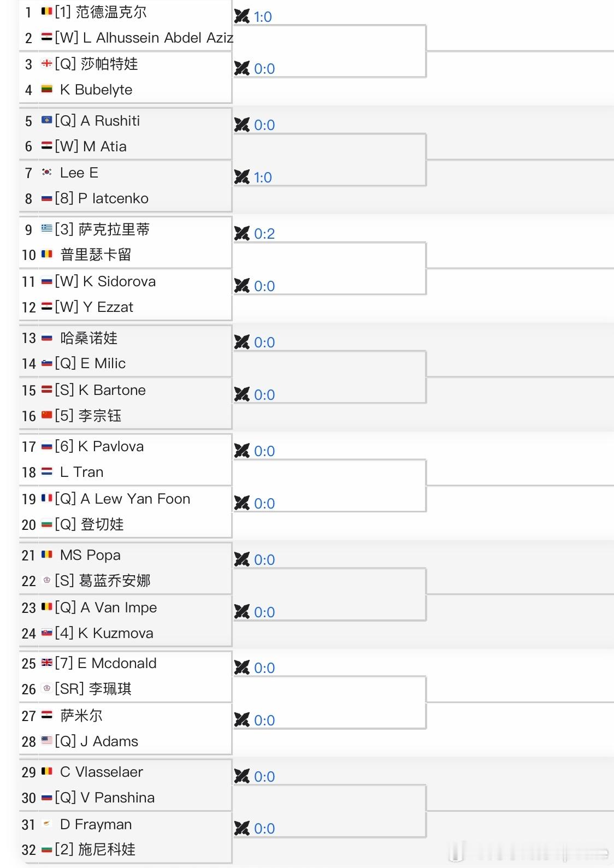The image size is (614, 868).
Task: Open the 1:0 score for 范德温克尔 match
Action: click(x=263, y=17)
